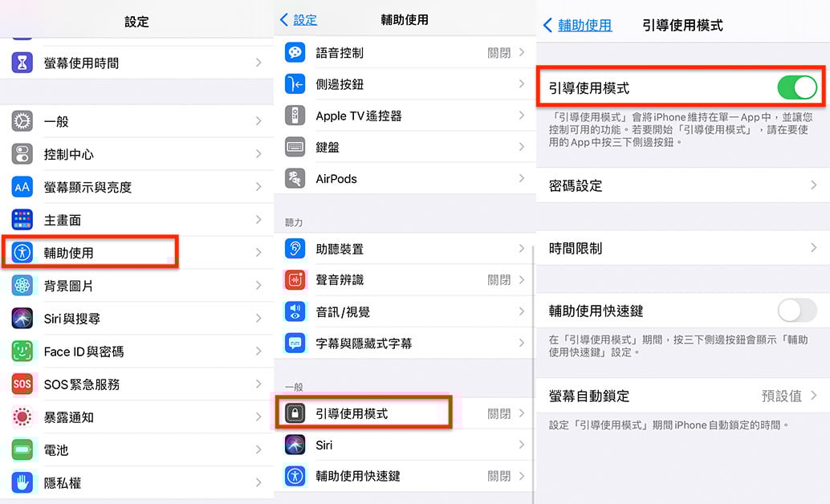
Task: Open the 字幕與隱藏式字幕 row
Action: [401, 343]
